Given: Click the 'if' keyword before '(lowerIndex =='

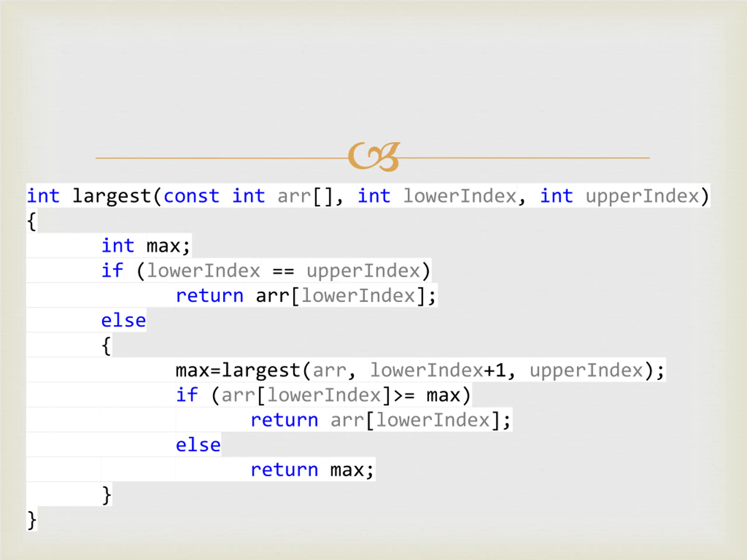Looking at the screenshot, I should pyautogui.click(x=112, y=270).
